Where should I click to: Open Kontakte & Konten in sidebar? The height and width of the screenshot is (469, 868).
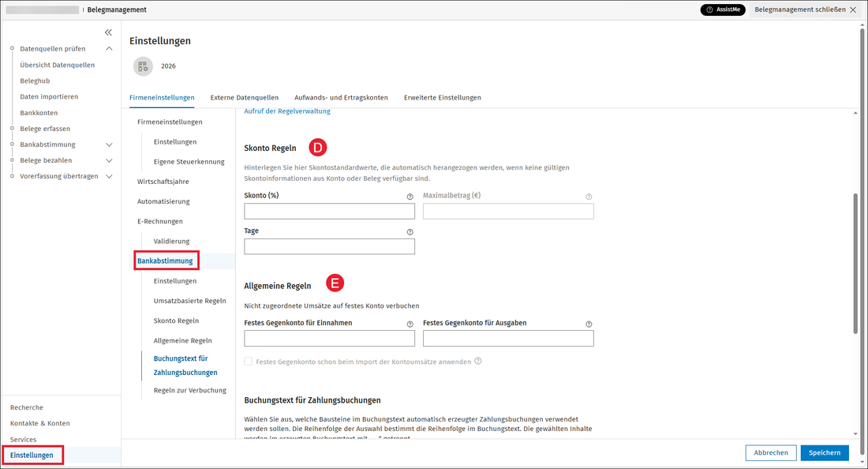[x=40, y=423]
